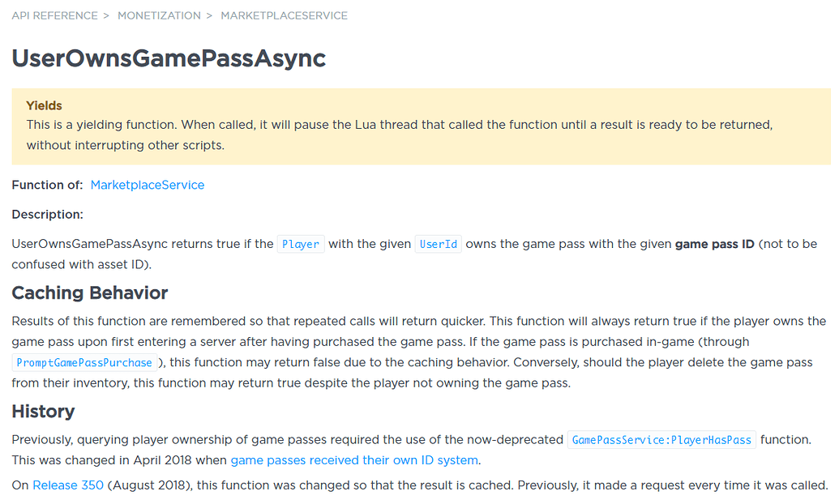Navigate to API REFERENCE breadcrumb
This screenshot has height=504, width=839.
pos(54,15)
